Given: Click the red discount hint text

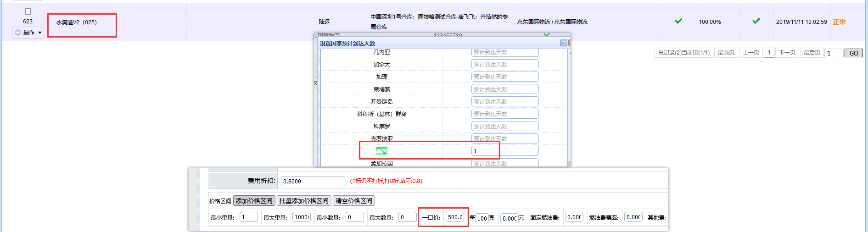Looking at the screenshot, I should click(x=386, y=181).
